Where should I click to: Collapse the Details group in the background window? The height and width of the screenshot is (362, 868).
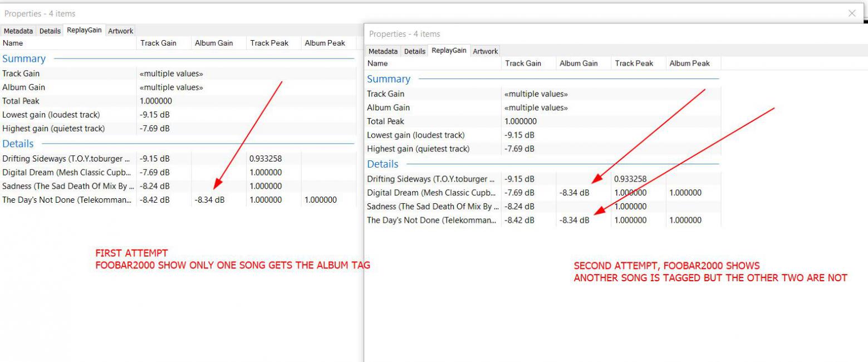click(18, 144)
